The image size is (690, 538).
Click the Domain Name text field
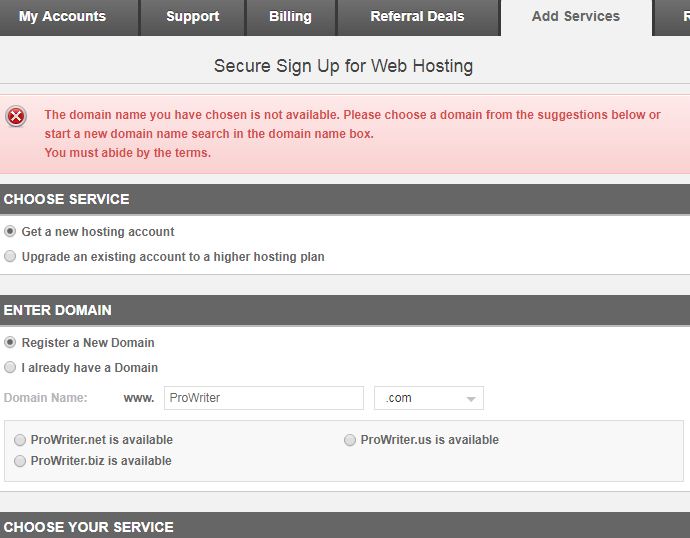(264, 398)
